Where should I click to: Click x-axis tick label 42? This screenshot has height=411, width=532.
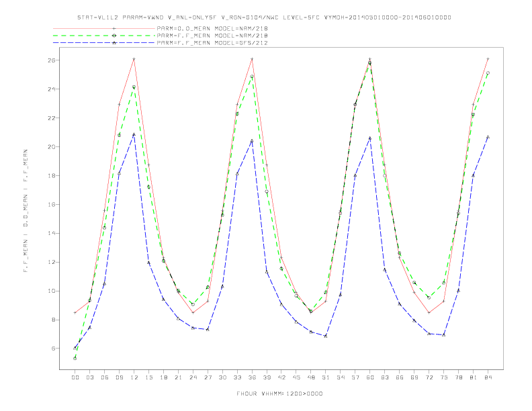[x=281, y=377]
